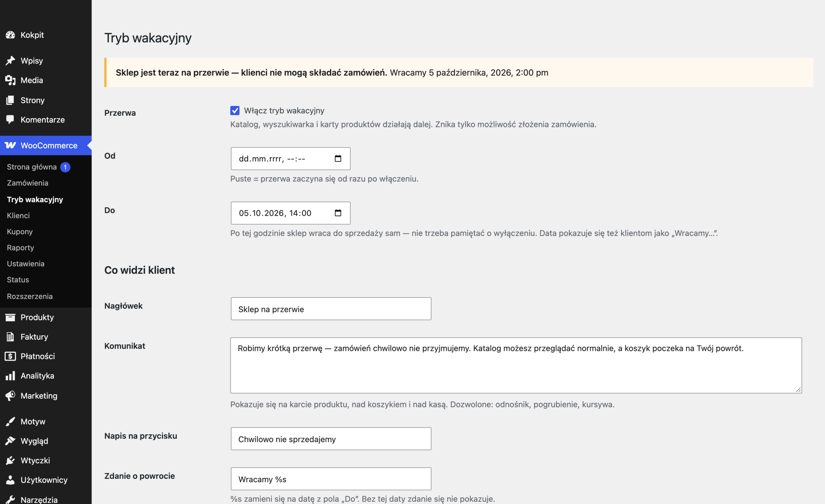
Task: Click the Od date-time input
Action: coord(290,159)
